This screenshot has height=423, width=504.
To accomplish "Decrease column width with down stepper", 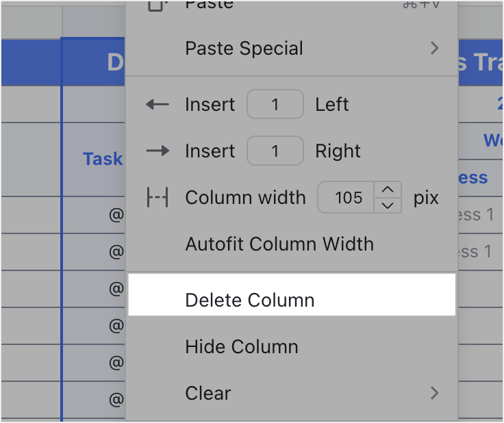I will (x=388, y=205).
